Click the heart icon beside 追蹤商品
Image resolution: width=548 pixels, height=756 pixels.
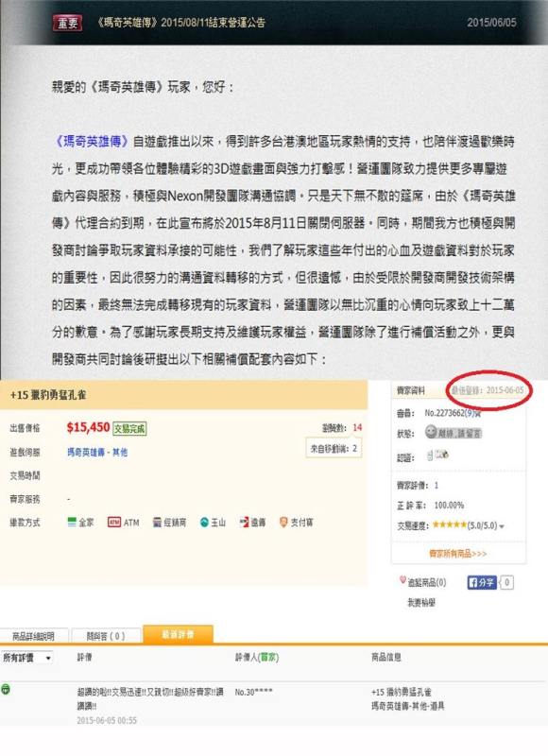coord(402,580)
